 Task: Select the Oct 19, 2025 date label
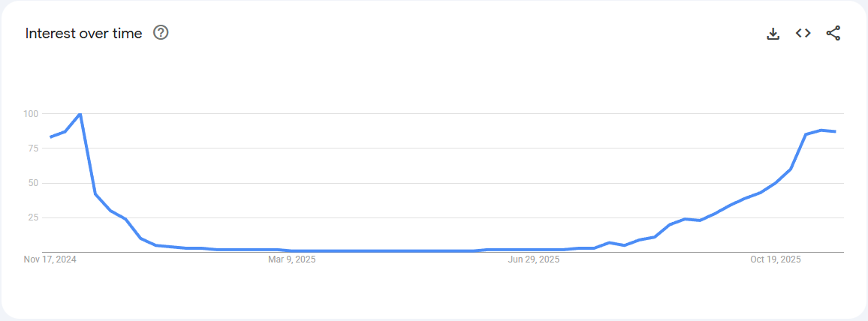click(776, 259)
